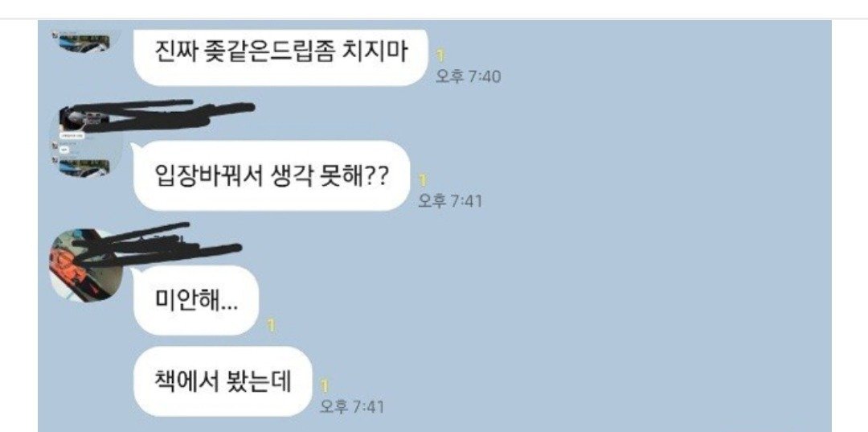Viewport: 868px width, 432px height.
Task: Click unread count 1 beside 미안해... bubble
Action: (271, 327)
